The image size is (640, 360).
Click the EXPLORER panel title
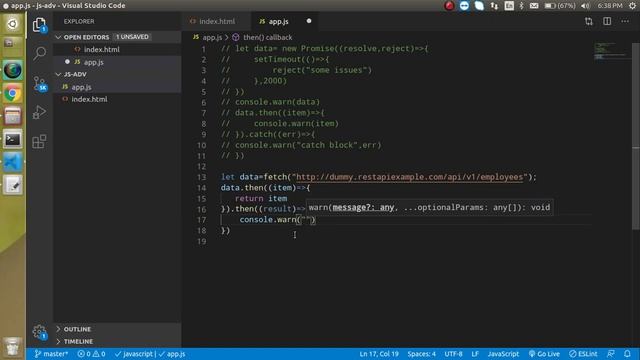[79, 21]
